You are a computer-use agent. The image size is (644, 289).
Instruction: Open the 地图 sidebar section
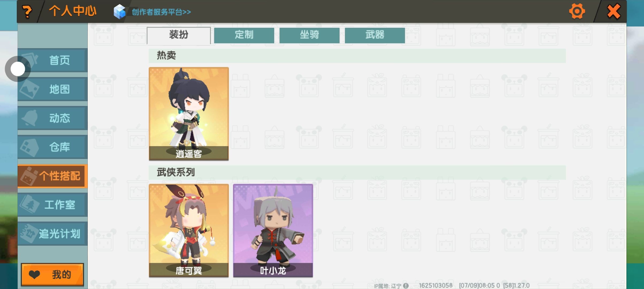pyautogui.click(x=53, y=89)
